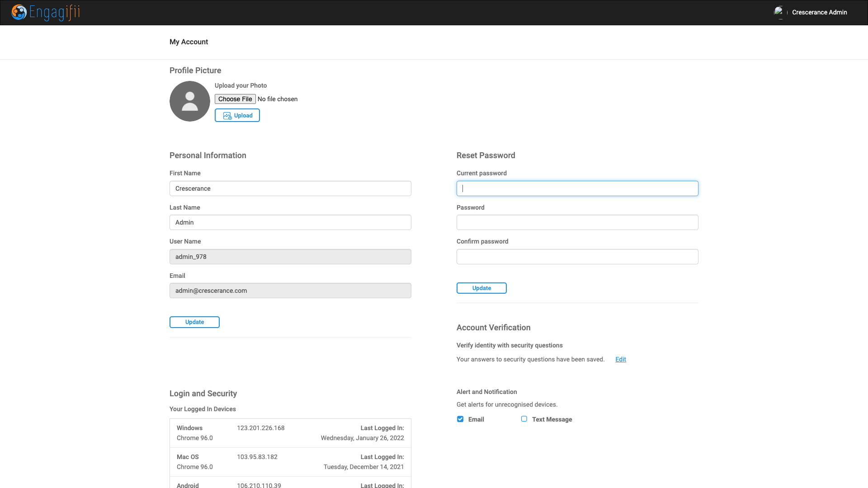Open the user avatar in header
Screen dimensions: 868x488
[x=780, y=12]
